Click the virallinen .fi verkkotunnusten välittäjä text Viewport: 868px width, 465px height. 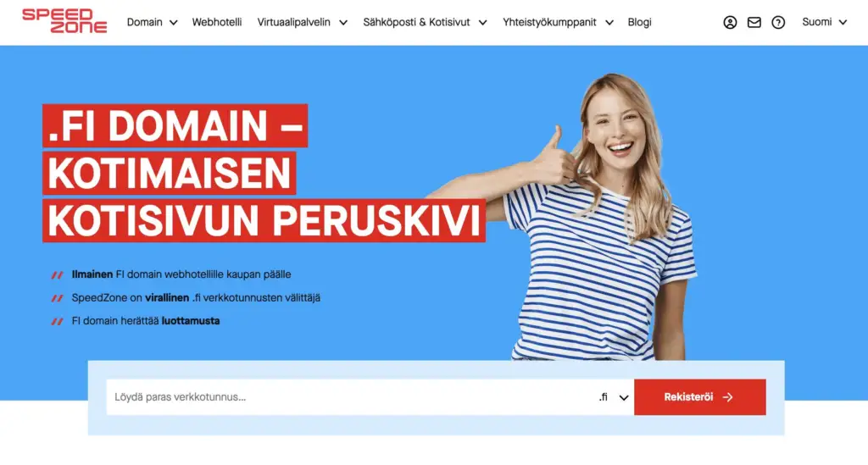(x=232, y=297)
